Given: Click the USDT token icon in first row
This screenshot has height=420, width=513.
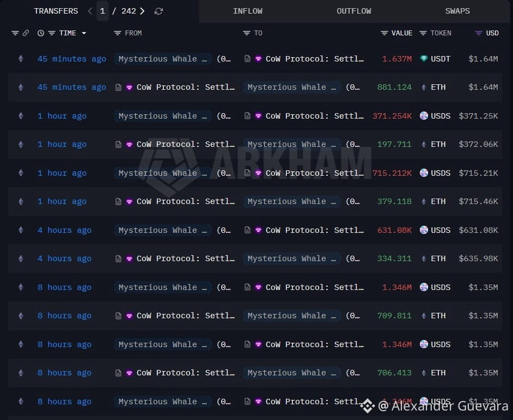Looking at the screenshot, I should click(424, 59).
